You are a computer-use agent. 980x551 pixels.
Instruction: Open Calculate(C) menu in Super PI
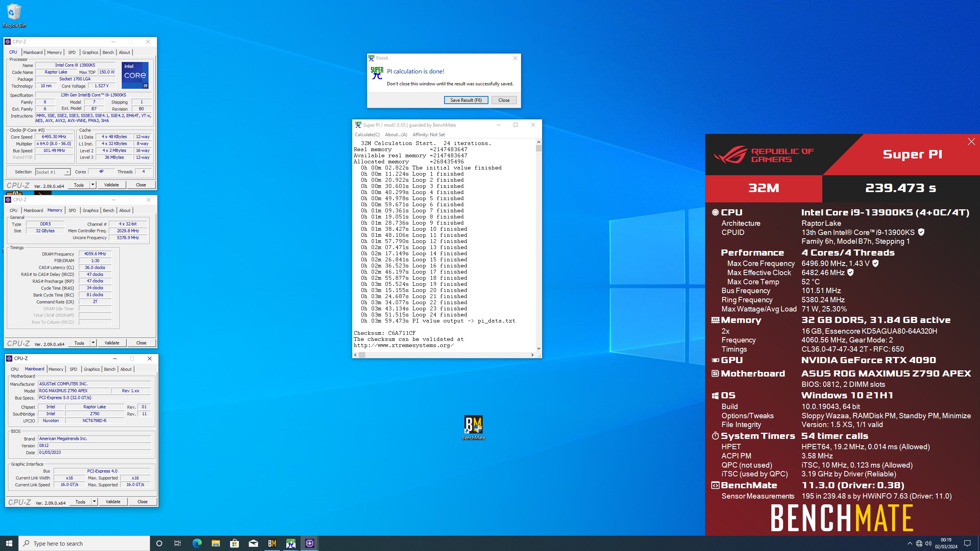367,135
